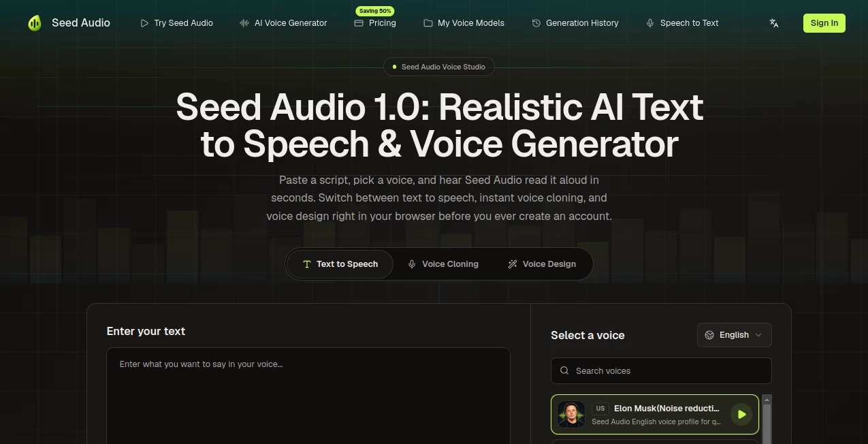The width and height of the screenshot is (868, 444).
Task: Click the card icon beside Pricing
Action: coord(359,23)
